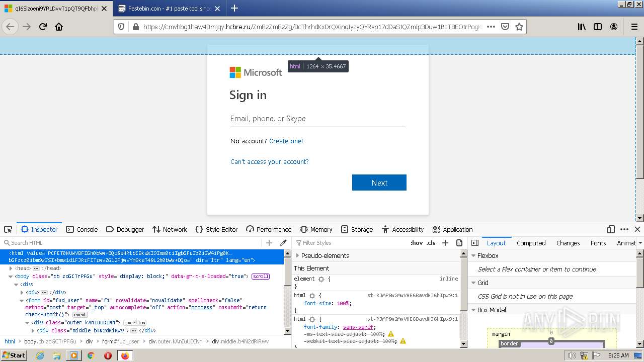Show site security lock information
Image resolution: width=644 pixels, height=362 pixels.
point(135,27)
